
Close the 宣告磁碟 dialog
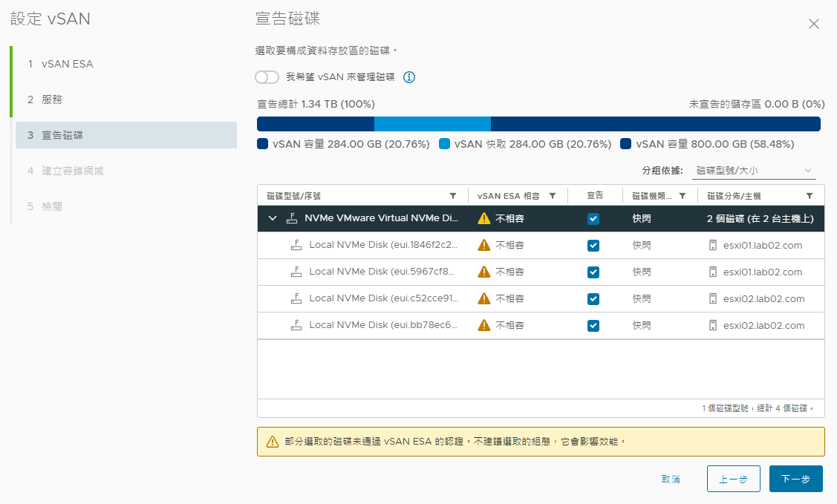[x=813, y=24]
